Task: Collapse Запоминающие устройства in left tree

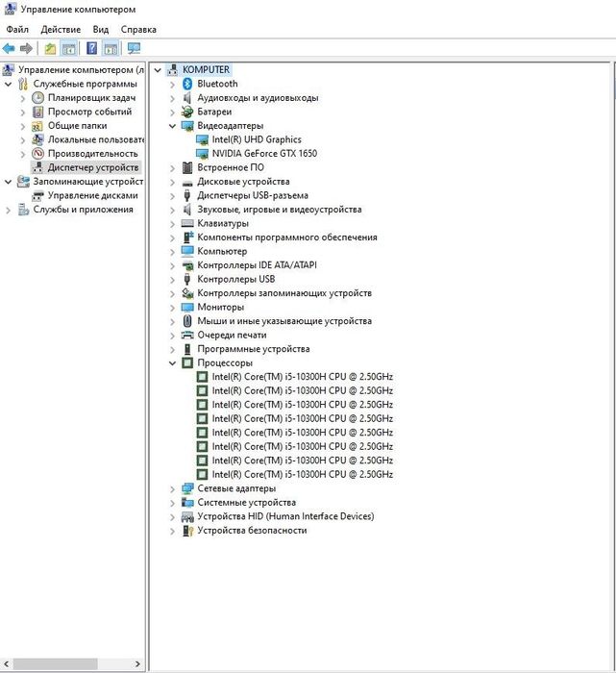Action: pos(8,182)
